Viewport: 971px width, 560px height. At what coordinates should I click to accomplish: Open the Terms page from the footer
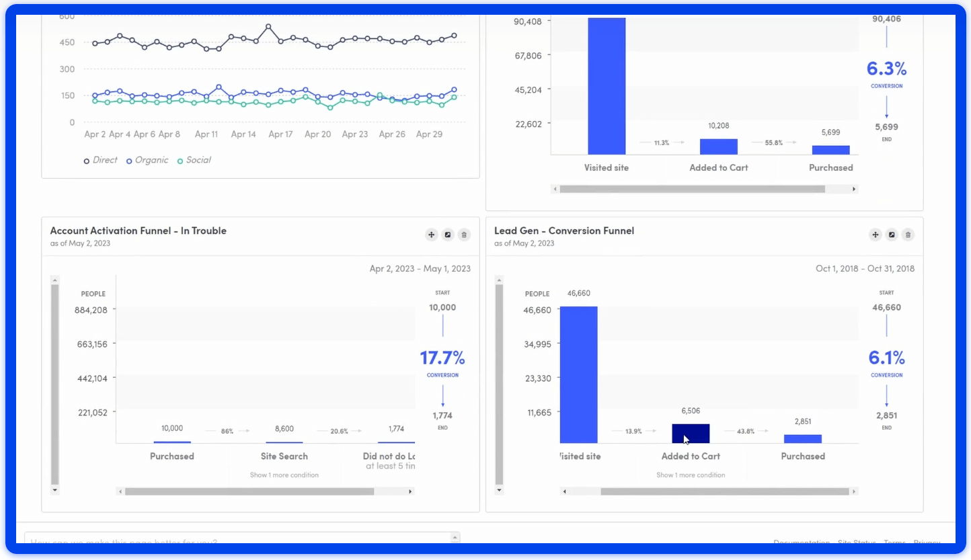894,543
